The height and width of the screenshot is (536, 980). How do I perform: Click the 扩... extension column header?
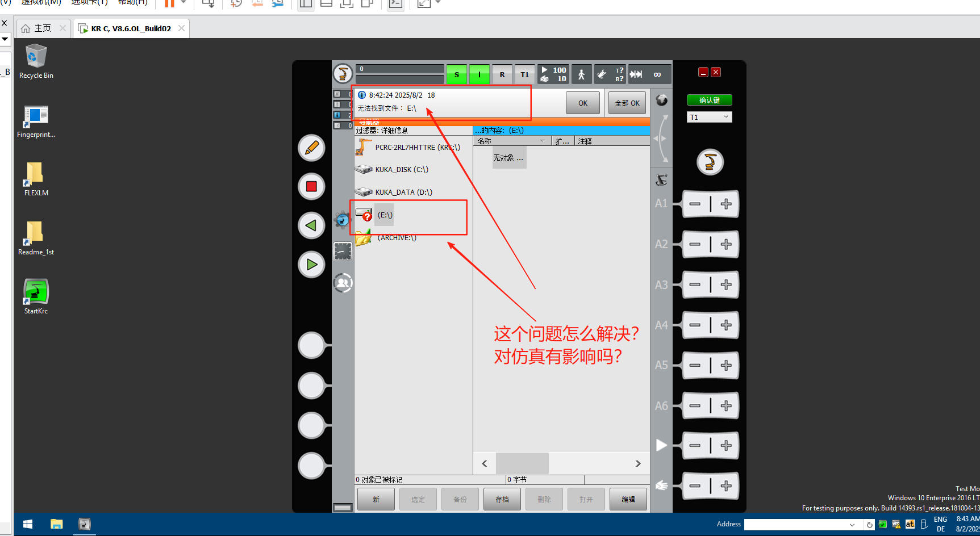[562, 141]
